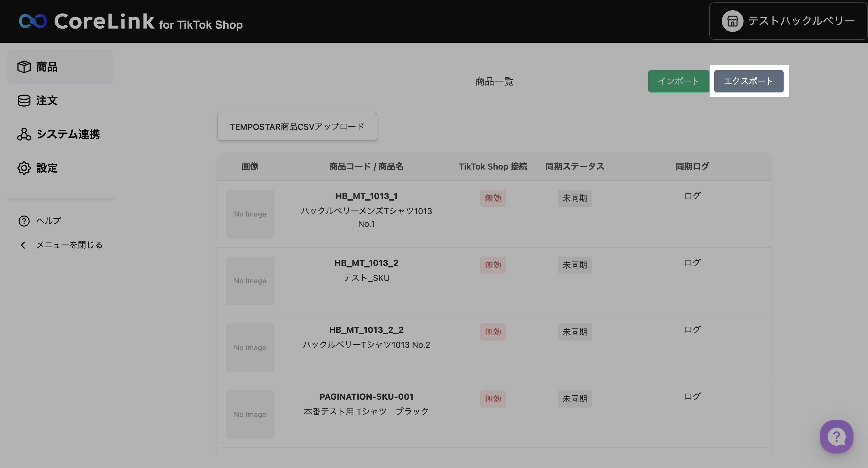This screenshot has height=468, width=868.
Task: Click the エクスポート button
Action: click(x=748, y=81)
